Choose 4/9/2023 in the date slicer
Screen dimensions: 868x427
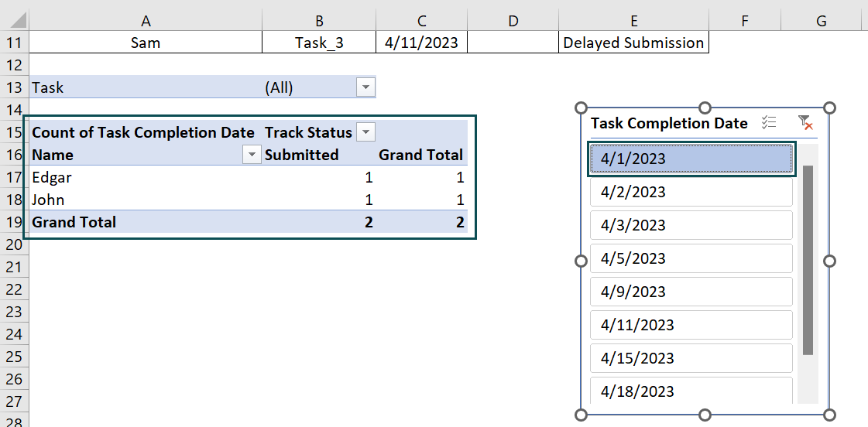click(691, 292)
